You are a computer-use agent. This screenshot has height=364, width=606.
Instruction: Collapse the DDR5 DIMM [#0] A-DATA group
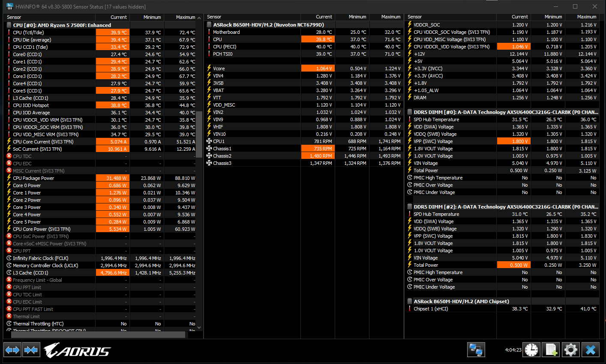click(x=410, y=112)
